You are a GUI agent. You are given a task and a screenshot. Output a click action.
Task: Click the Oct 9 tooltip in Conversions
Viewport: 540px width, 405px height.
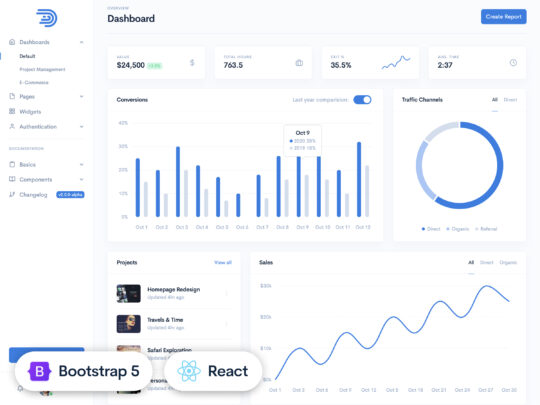click(302, 140)
